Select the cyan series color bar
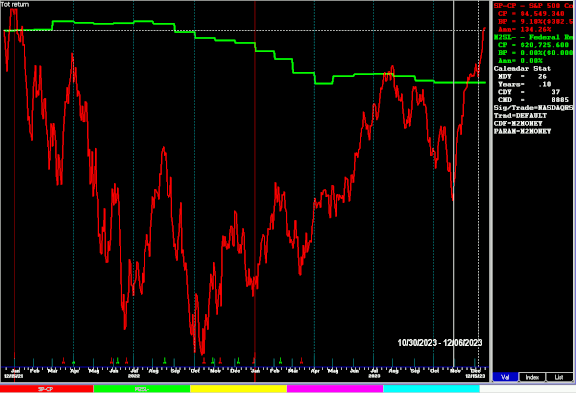The height and width of the screenshot is (393, 576). pos(431,389)
